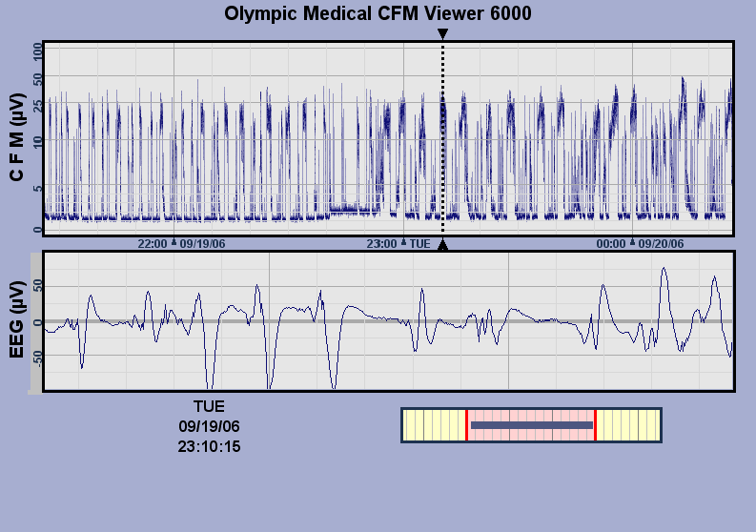Viewport: 756px width, 532px height.
Task: Click the left yellow region of overview bar
Action: point(434,425)
